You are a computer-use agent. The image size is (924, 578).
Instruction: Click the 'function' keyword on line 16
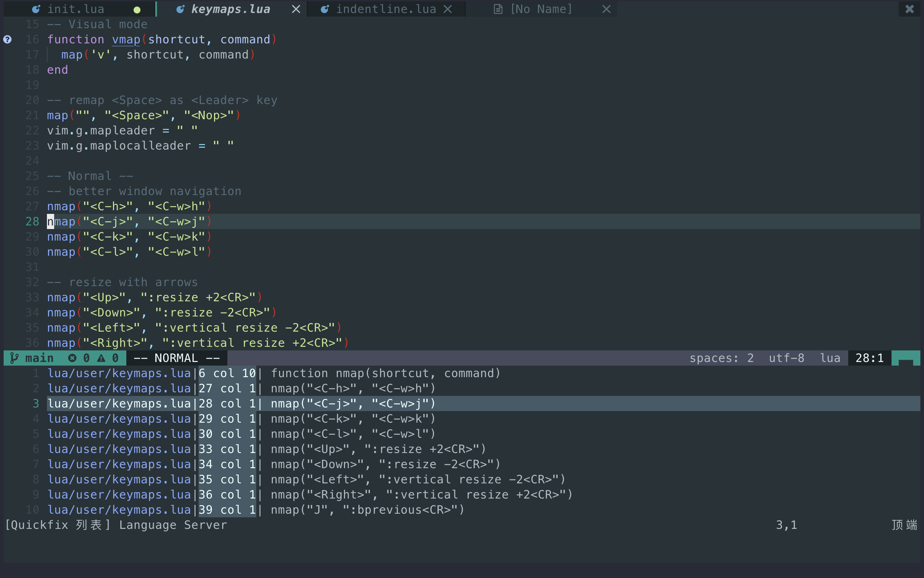click(x=75, y=40)
